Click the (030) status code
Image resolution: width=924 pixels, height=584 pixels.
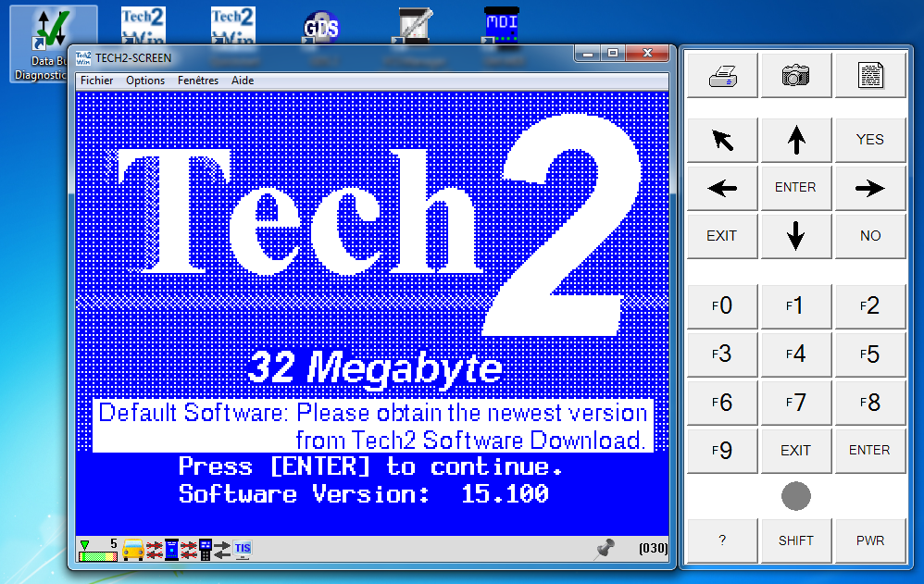[653, 549]
